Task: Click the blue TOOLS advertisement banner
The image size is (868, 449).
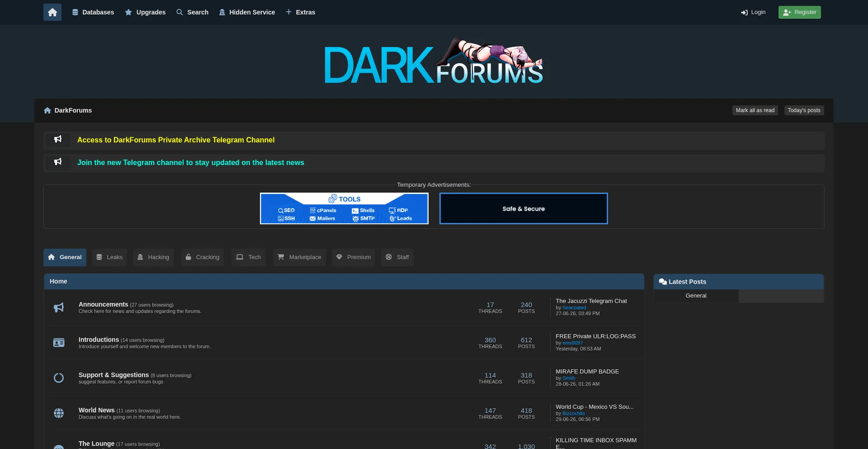Action: 344,208
